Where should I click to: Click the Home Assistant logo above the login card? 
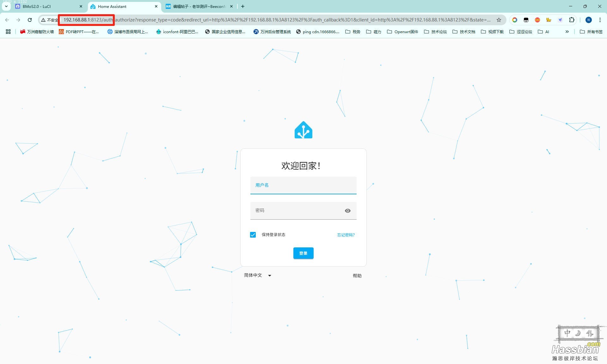[x=303, y=130]
